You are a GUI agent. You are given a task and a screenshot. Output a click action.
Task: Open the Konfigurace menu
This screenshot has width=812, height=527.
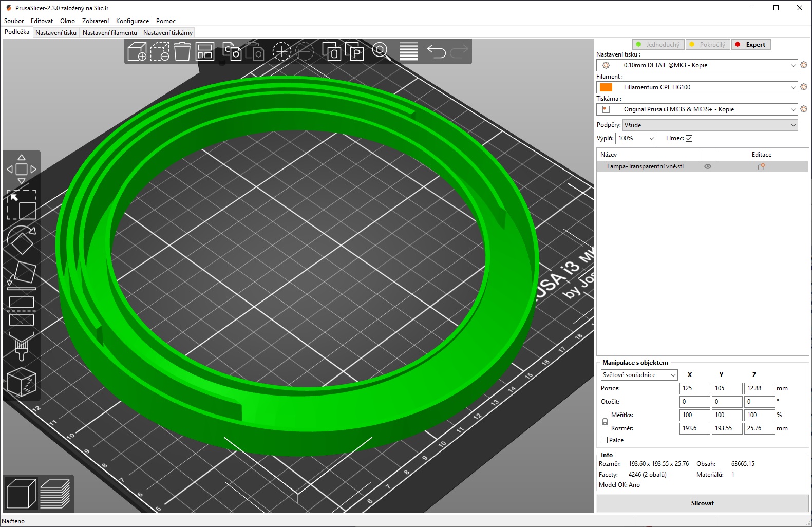tap(132, 21)
